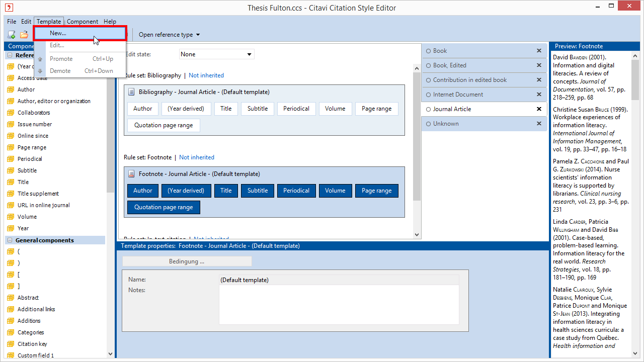Click Footnote 'Not inherited' link
This screenshot has height=362, width=644.
coord(197,157)
